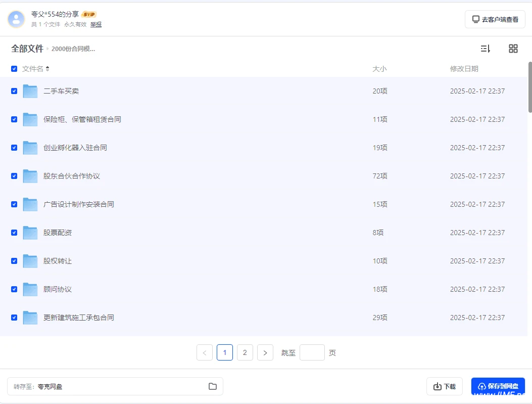Screen dimensions: 532x404
Task: Switch to pagination page 2
Action: coord(245,352)
